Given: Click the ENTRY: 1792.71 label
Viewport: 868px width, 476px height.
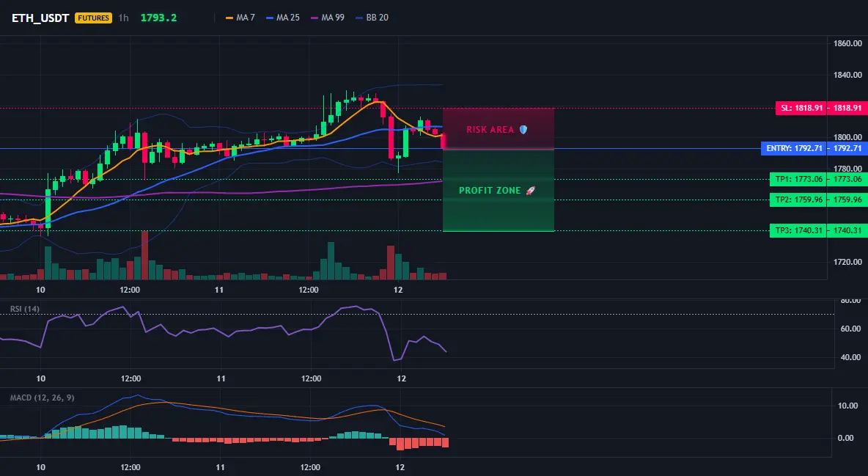Looking at the screenshot, I should pos(794,148).
